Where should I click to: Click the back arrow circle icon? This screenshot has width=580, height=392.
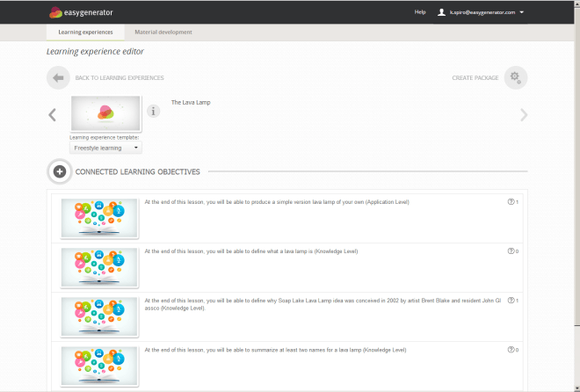[58, 77]
